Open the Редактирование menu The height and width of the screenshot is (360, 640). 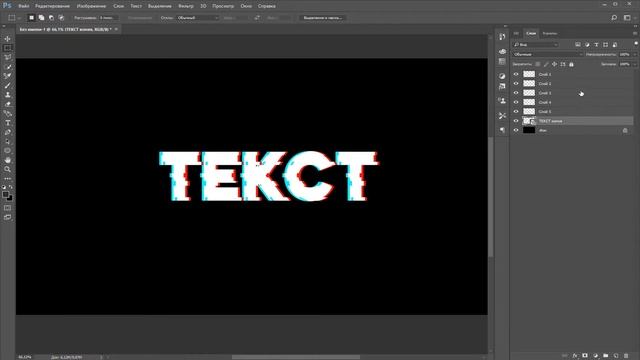[52, 6]
